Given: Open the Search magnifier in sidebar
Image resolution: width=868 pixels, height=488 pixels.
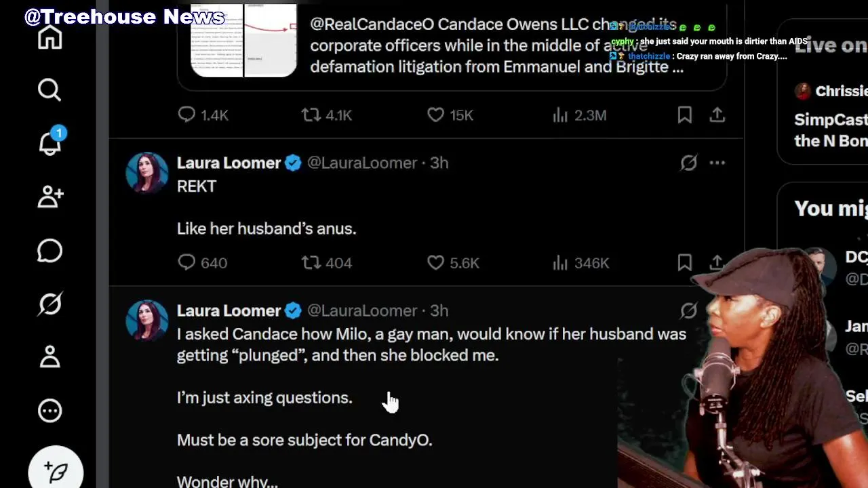Looking at the screenshot, I should (x=50, y=89).
